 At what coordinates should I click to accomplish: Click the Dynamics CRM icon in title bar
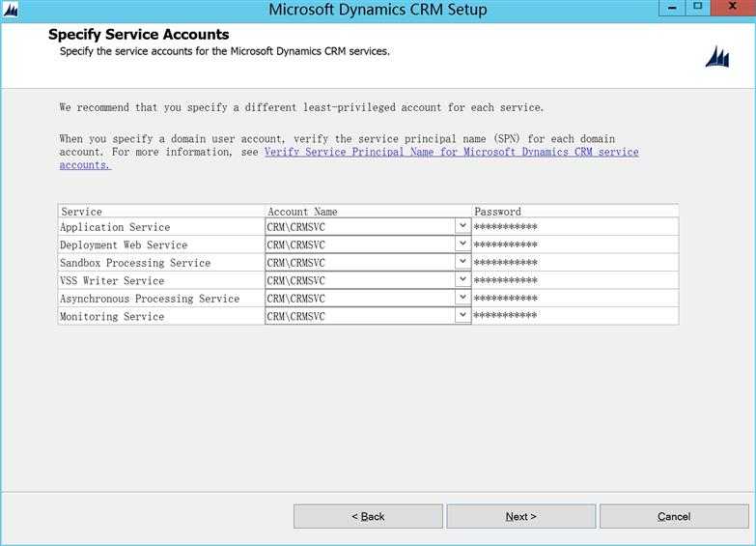(x=11, y=10)
